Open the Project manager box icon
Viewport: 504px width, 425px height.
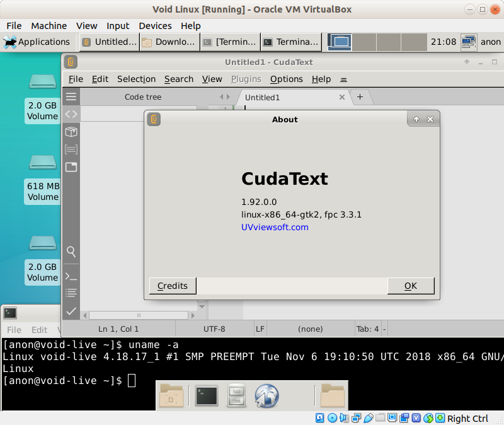coord(71,132)
